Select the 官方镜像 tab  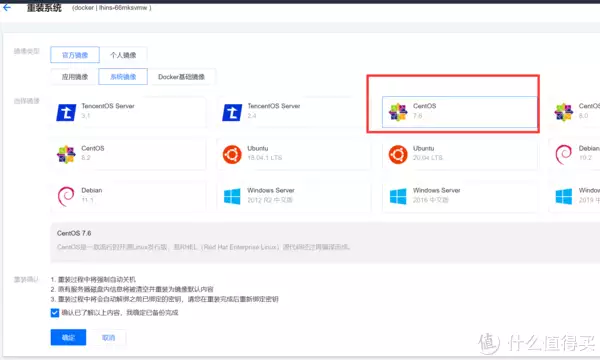[x=75, y=55]
